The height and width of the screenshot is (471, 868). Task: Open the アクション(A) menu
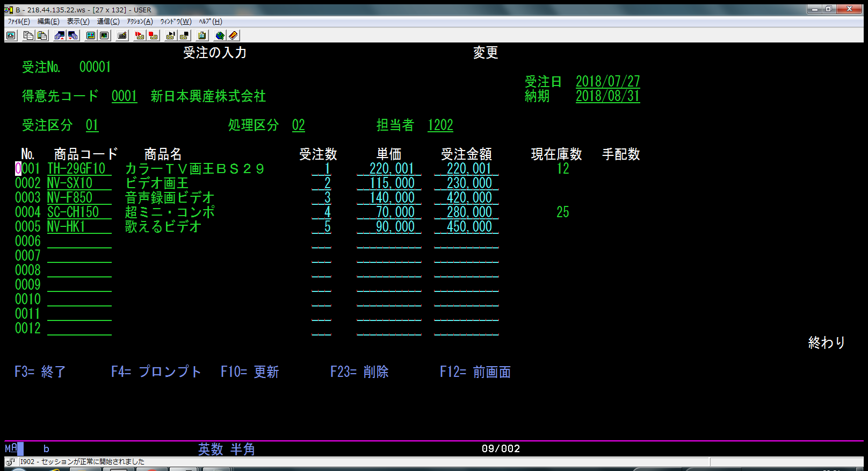(140, 22)
